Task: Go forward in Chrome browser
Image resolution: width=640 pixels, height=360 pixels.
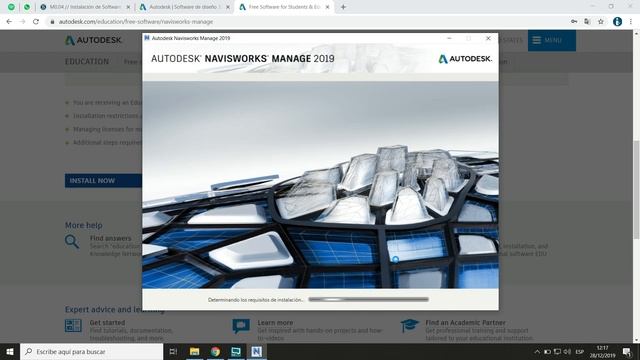Action: [x=22, y=22]
